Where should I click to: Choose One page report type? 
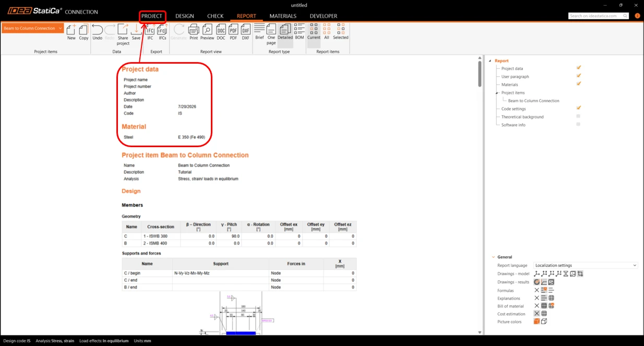tap(271, 34)
